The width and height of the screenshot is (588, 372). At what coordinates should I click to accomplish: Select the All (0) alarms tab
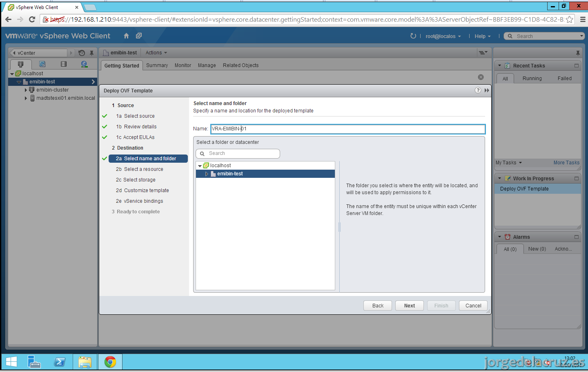[510, 249]
